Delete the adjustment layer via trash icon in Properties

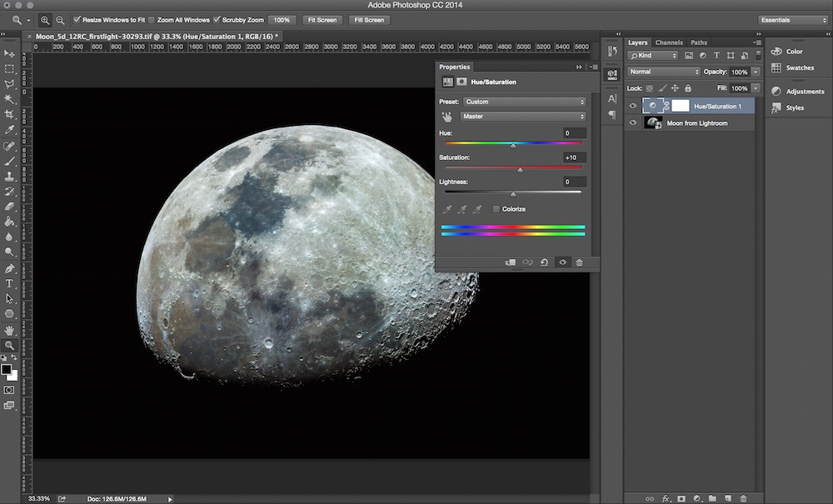pyautogui.click(x=579, y=262)
